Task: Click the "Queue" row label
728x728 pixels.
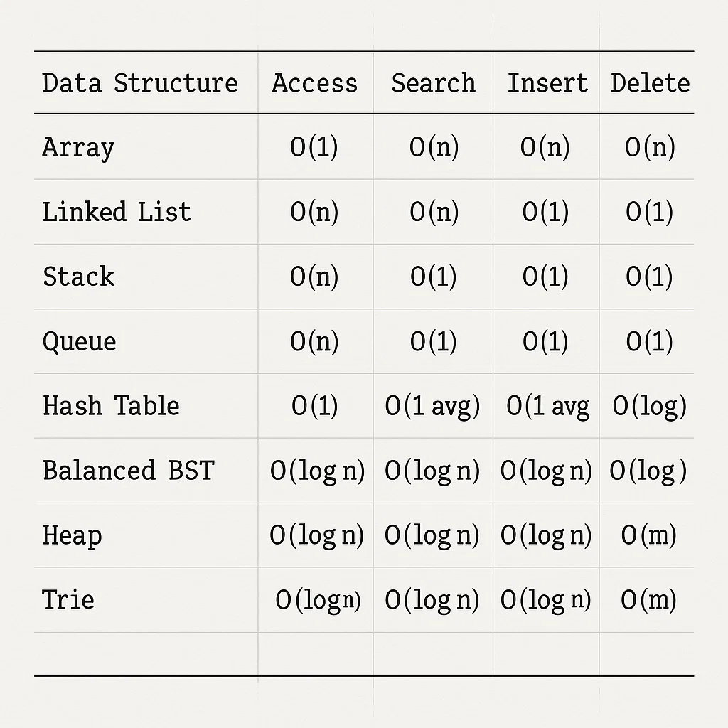Action: coord(79,342)
